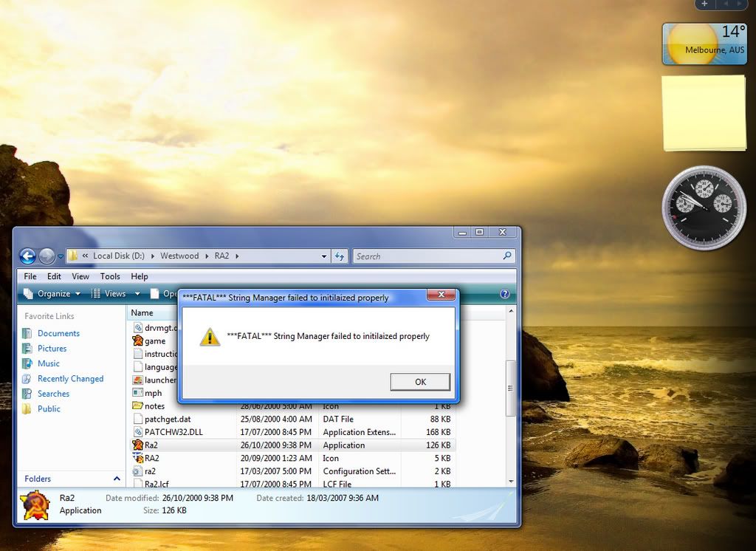This screenshot has height=551, width=756.
Task: Select the RA2 Icon file, 5 KB
Action: pos(152,459)
